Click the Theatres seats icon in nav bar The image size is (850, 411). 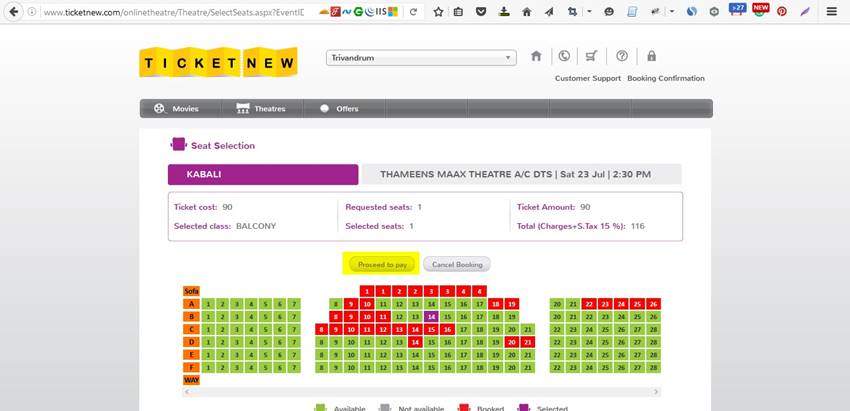click(243, 108)
